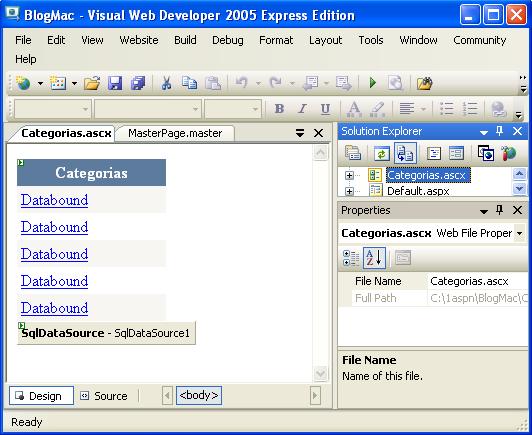This screenshot has width=532, height=435.
Task: Switch to Design view
Action: (41, 396)
